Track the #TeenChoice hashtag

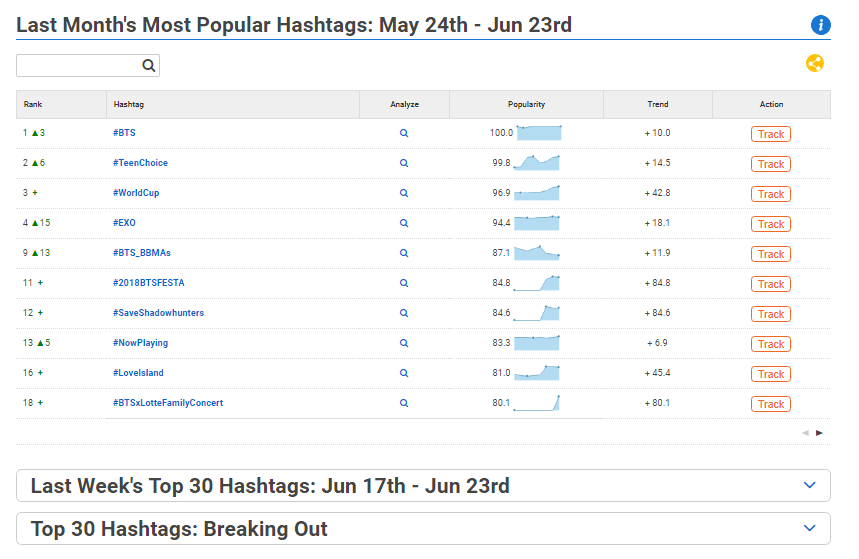pos(771,164)
